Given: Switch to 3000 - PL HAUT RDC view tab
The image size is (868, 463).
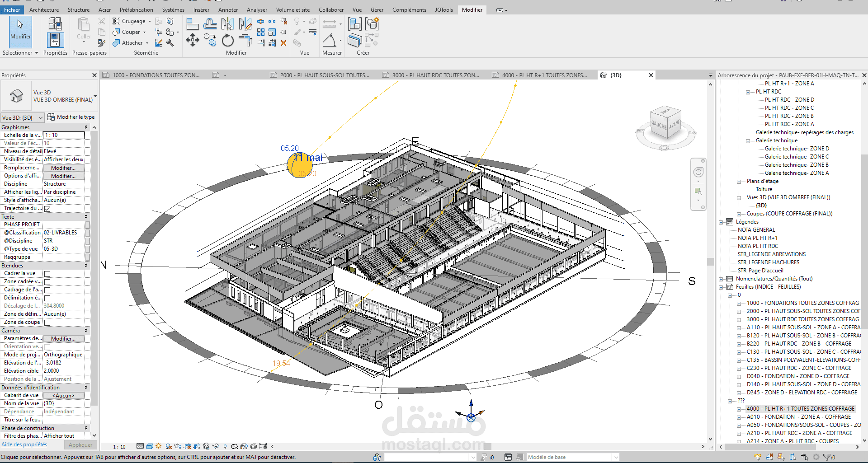Looking at the screenshot, I should [431, 75].
